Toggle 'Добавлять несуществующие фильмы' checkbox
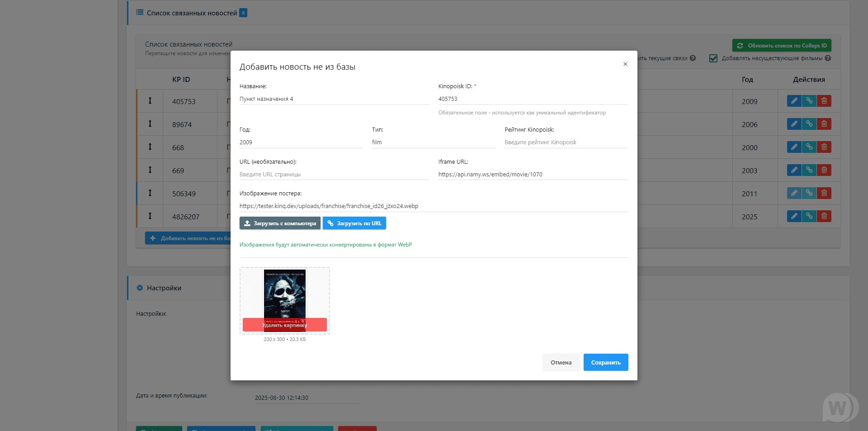Screen dimensions: 868x431 pyautogui.click(x=713, y=58)
